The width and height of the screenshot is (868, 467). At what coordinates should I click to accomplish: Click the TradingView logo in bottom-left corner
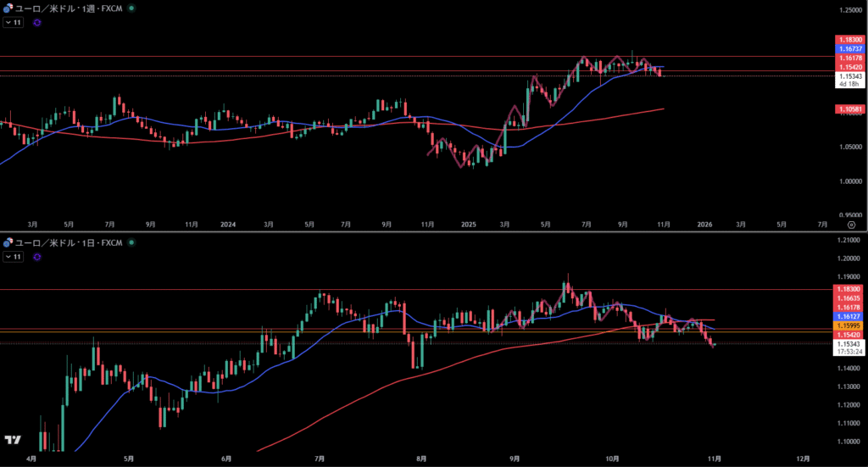click(12, 440)
